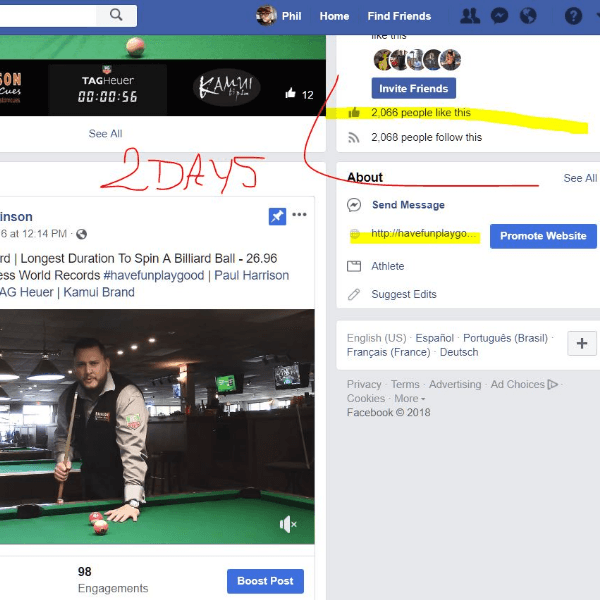This screenshot has width=600, height=600.
Task: Open Friend Requests icon in top bar
Action: (469, 16)
